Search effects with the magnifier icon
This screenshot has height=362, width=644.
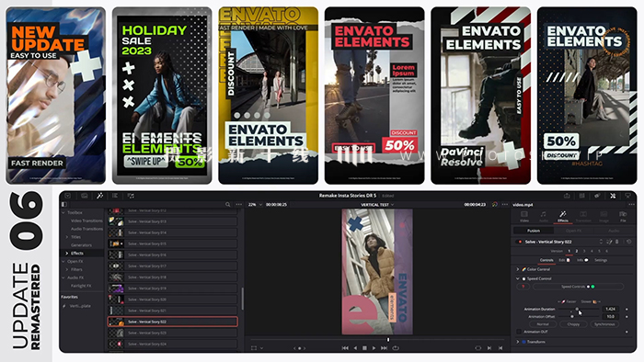coord(228,204)
